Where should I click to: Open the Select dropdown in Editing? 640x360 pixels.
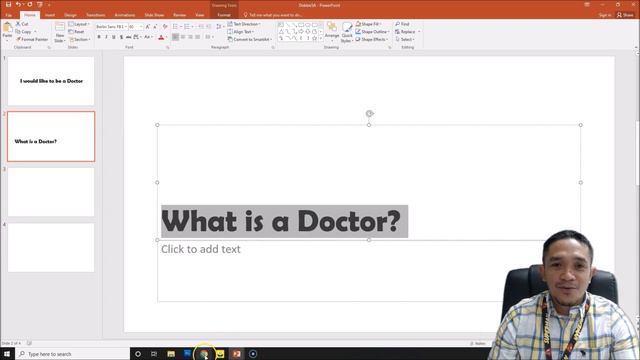(x=405, y=40)
